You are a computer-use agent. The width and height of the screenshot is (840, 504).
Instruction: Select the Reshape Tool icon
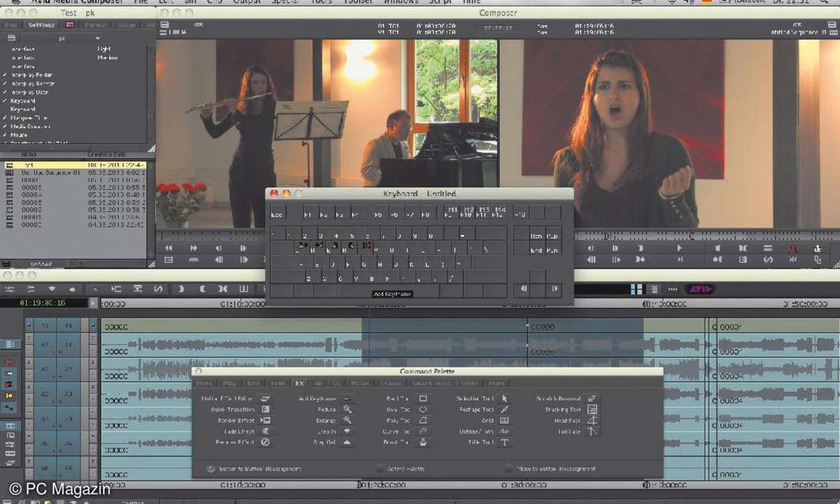(504, 409)
